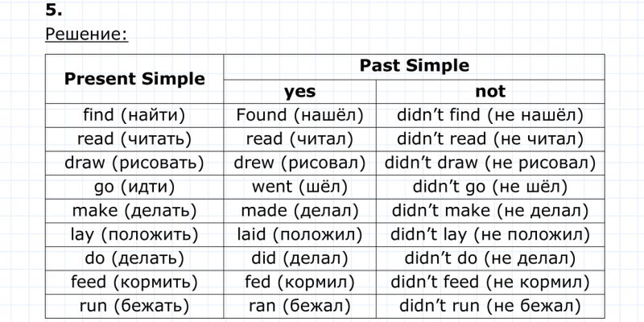Select the "didn't read (не читал)" cell
The height and width of the screenshot is (322, 644).
[489, 139]
